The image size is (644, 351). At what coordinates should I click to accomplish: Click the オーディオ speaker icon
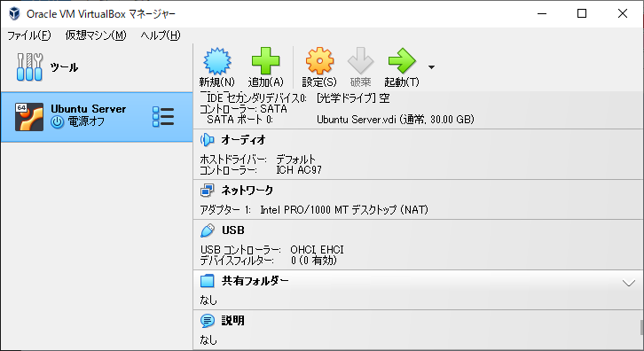point(207,140)
